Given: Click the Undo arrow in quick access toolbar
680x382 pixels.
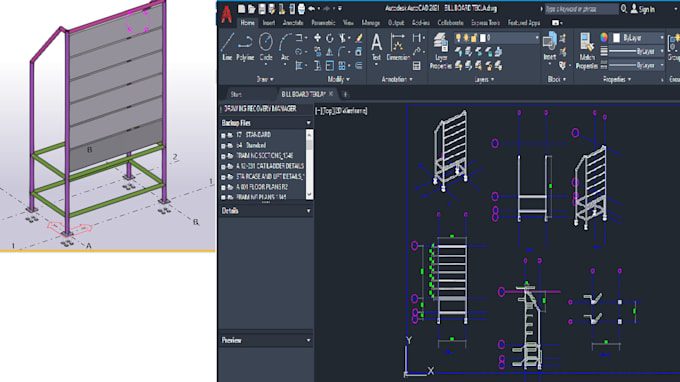Looking at the screenshot, I should tap(311, 9).
